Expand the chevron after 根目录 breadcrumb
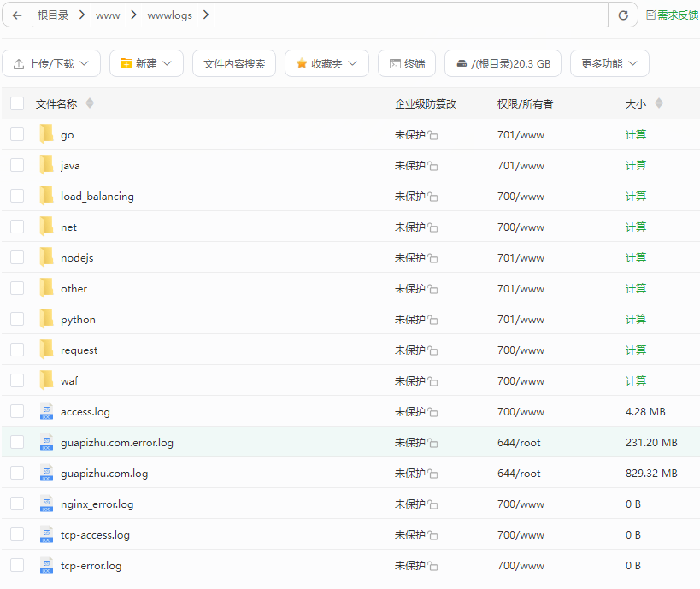Screen dimensions: 700x589 point(82,15)
